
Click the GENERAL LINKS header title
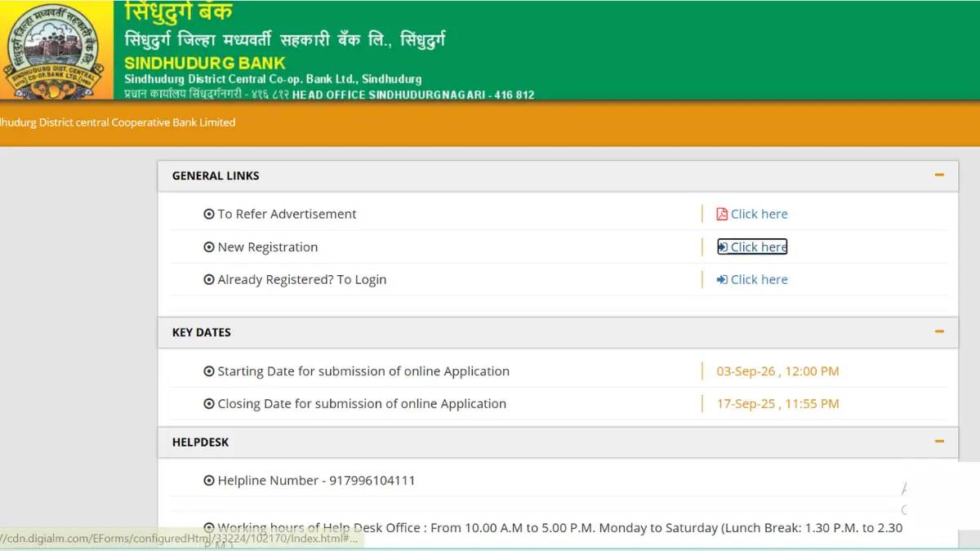click(216, 176)
